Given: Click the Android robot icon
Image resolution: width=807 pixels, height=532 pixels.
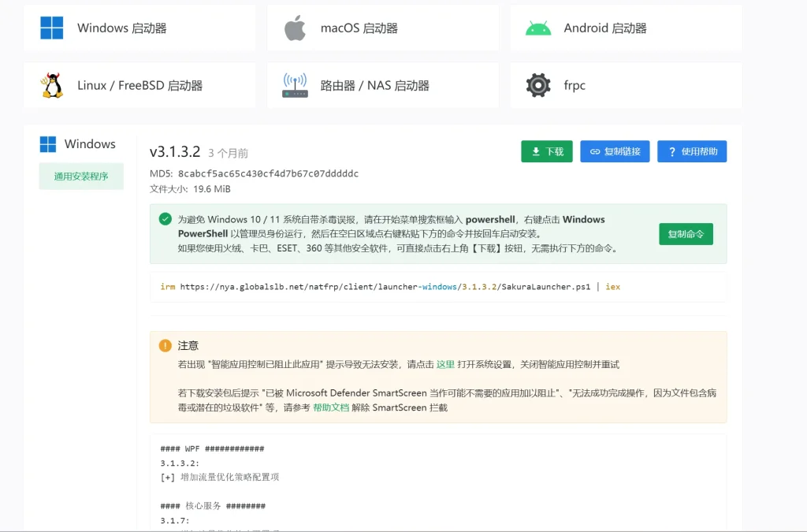Looking at the screenshot, I should pyautogui.click(x=538, y=28).
